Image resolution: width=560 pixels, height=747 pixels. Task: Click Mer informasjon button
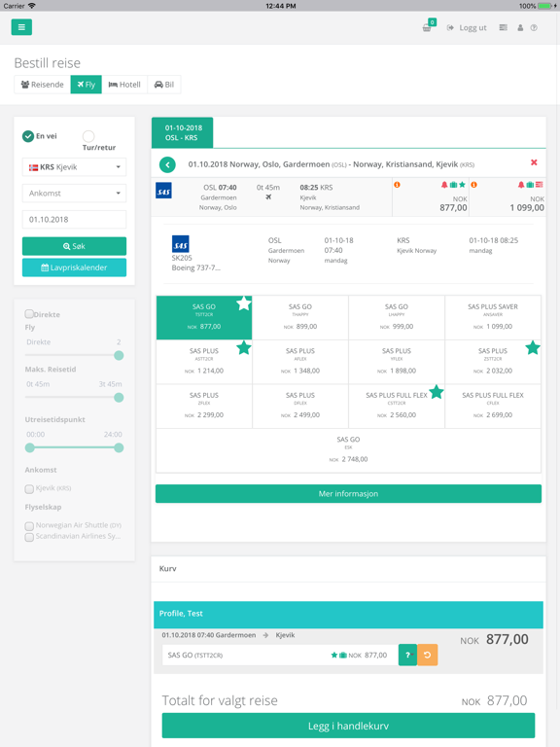pyautogui.click(x=348, y=494)
